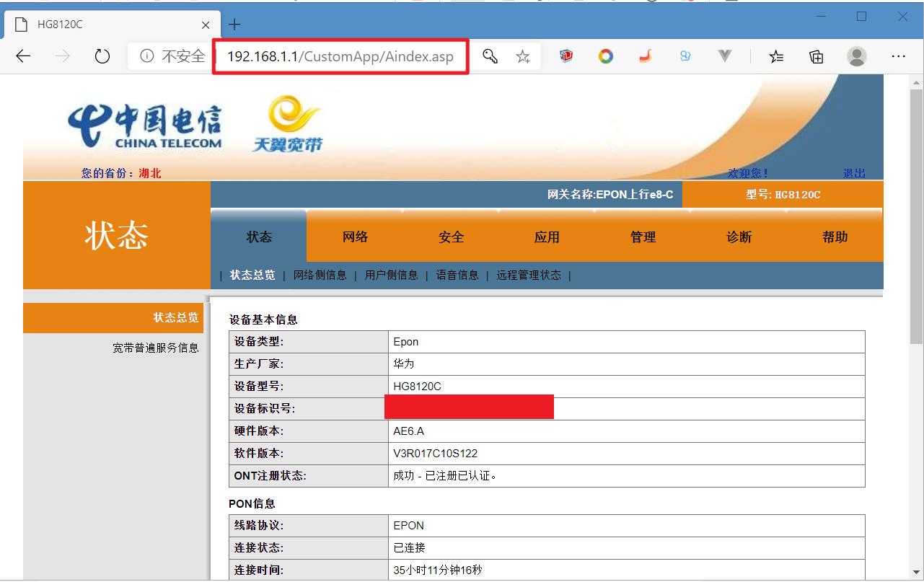
Task: Click the orange swirl extension icon
Action: tap(645, 56)
